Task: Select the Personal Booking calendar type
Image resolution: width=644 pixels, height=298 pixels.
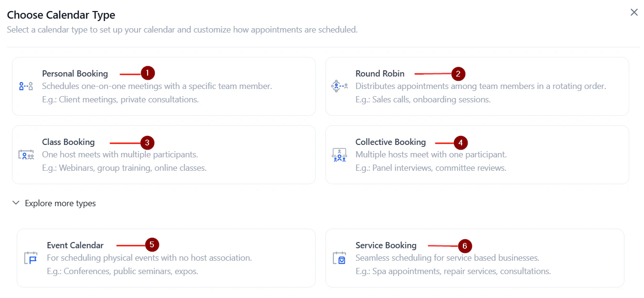Action: [x=162, y=86]
